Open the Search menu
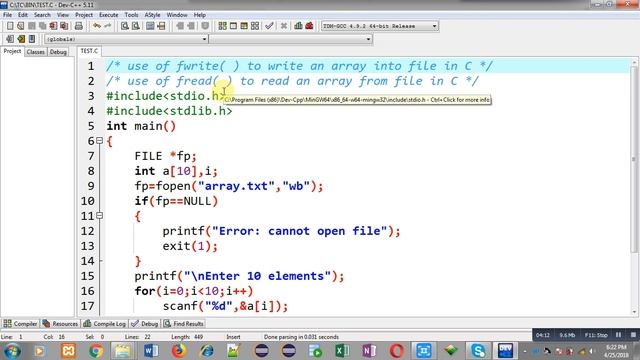The image size is (640, 360). coord(42,15)
